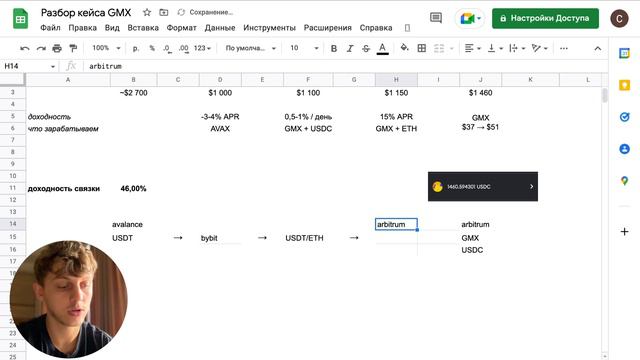The height and width of the screenshot is (360, 640).
Task: Open the text color picker
Action: pyautogui.click(x=382, y=49)
